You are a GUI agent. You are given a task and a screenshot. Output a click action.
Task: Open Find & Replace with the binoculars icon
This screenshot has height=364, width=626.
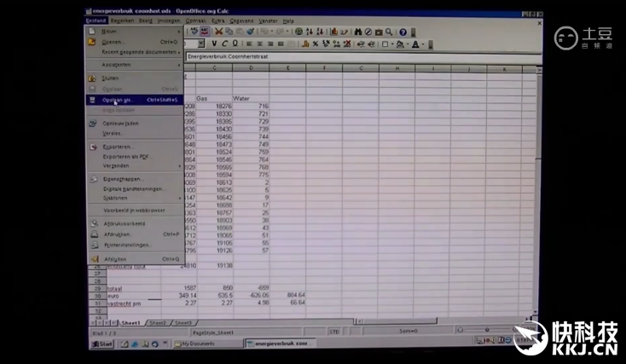coord(358,32)
